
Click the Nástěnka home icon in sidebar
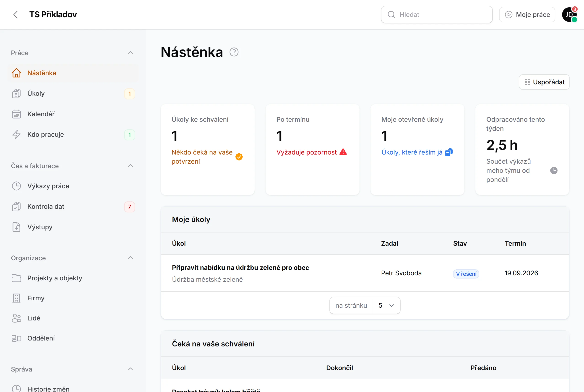(x=16, y=73)
